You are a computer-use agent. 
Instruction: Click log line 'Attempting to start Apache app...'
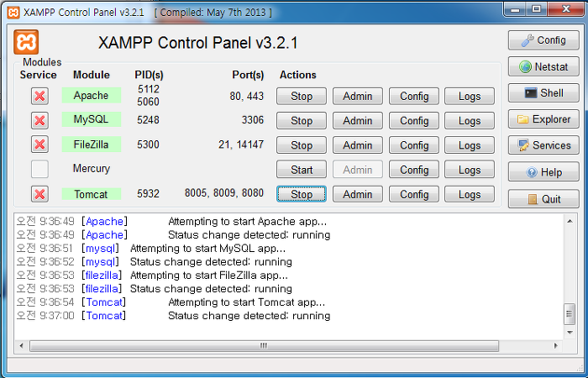click(x=248, y=222)
